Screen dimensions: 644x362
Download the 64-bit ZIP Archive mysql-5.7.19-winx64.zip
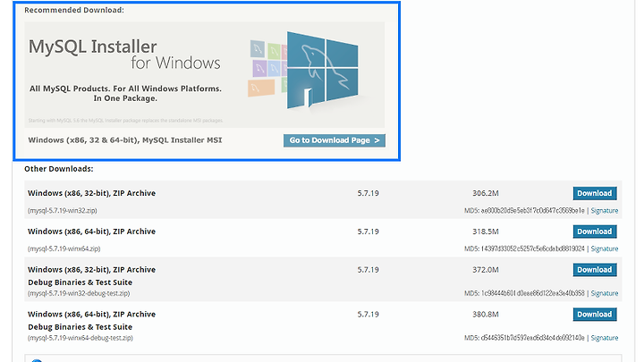(595, 232)
